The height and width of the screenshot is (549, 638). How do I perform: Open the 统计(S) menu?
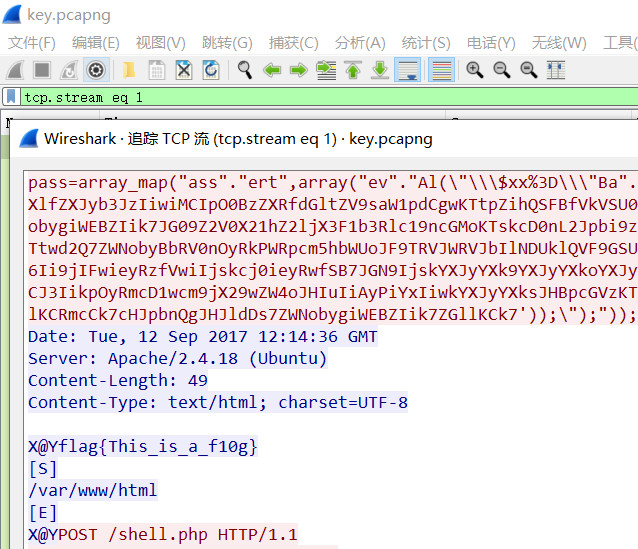(426, 43)
